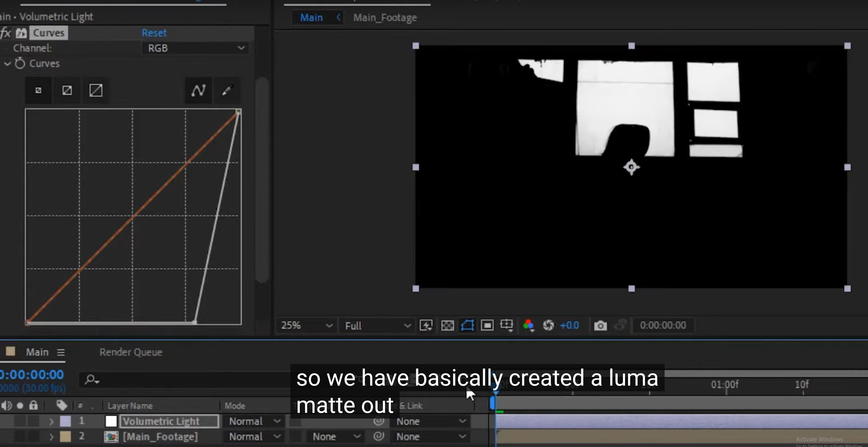Lock the Volumetric Light layer
868x447 pixels.
(x=34, y=421)
